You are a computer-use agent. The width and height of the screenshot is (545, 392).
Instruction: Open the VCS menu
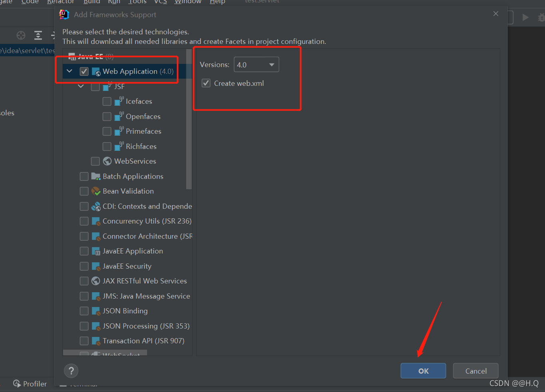(161, 2)
